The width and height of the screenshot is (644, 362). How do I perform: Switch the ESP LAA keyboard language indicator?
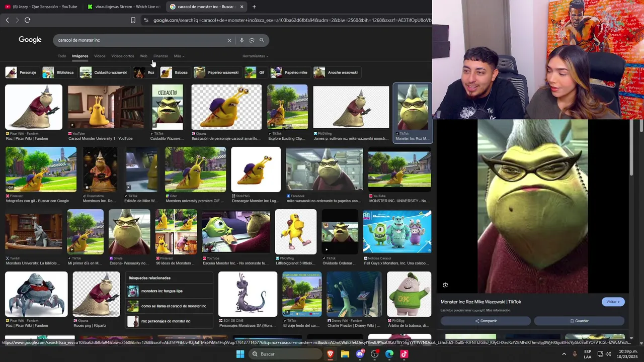tap(588, 354)
